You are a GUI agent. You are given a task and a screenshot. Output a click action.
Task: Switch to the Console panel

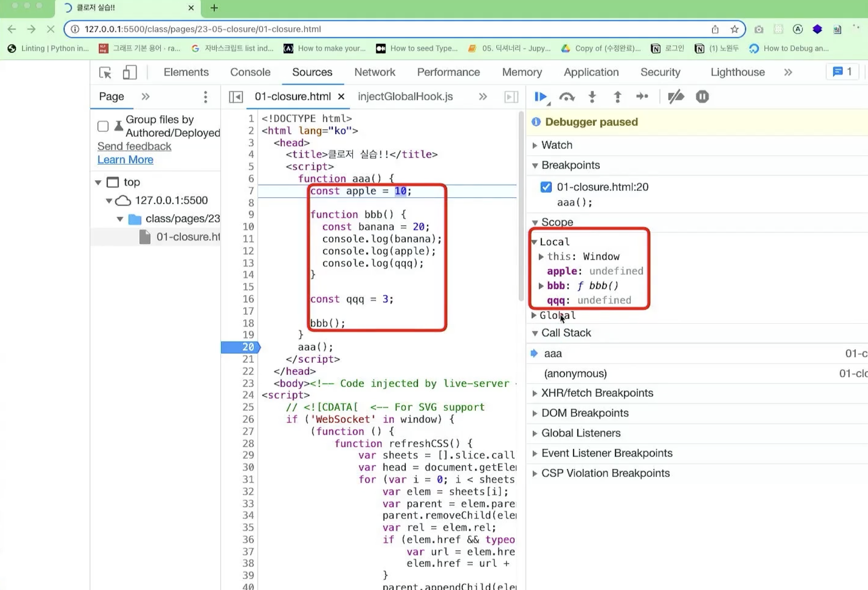pyautogui.click(x=250, y=72)
